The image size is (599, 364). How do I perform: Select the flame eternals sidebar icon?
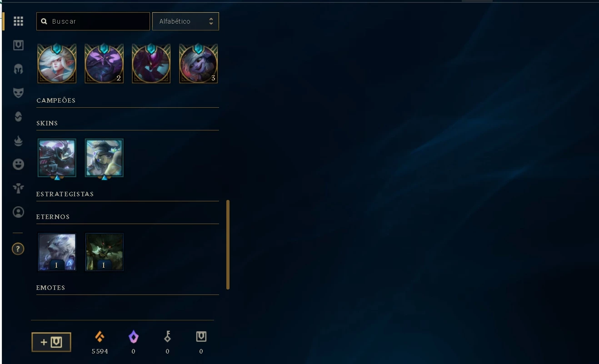18,140
